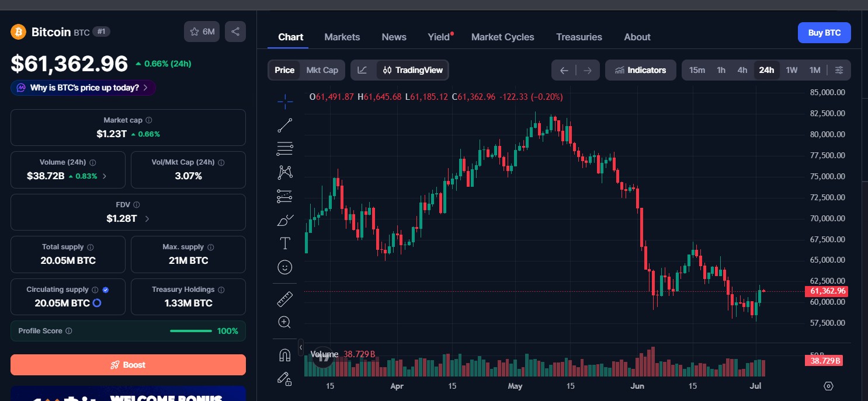This screenshot has width=868, height=401.
Task: Open the Fibonacci retracement tool
Action: (x=285, y=149)
